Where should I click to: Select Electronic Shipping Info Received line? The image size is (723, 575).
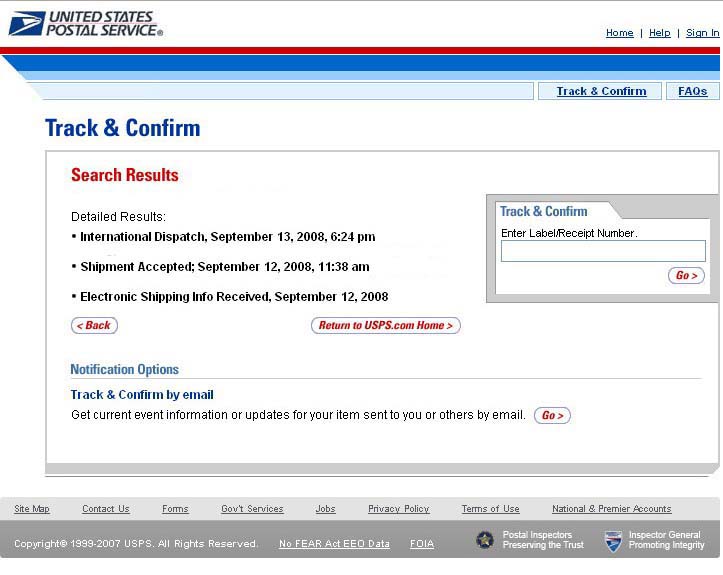[231, 297]
